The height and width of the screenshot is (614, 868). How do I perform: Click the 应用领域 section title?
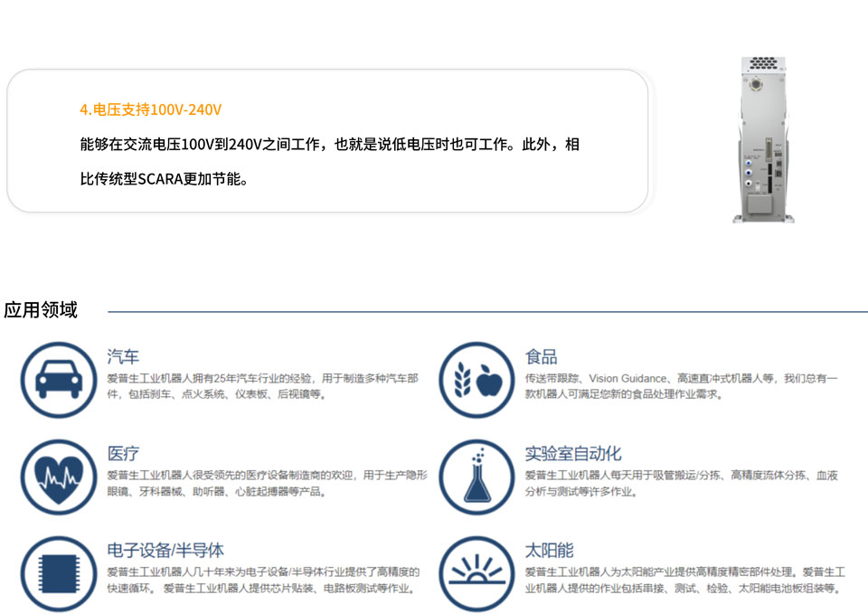pos(41,310)
